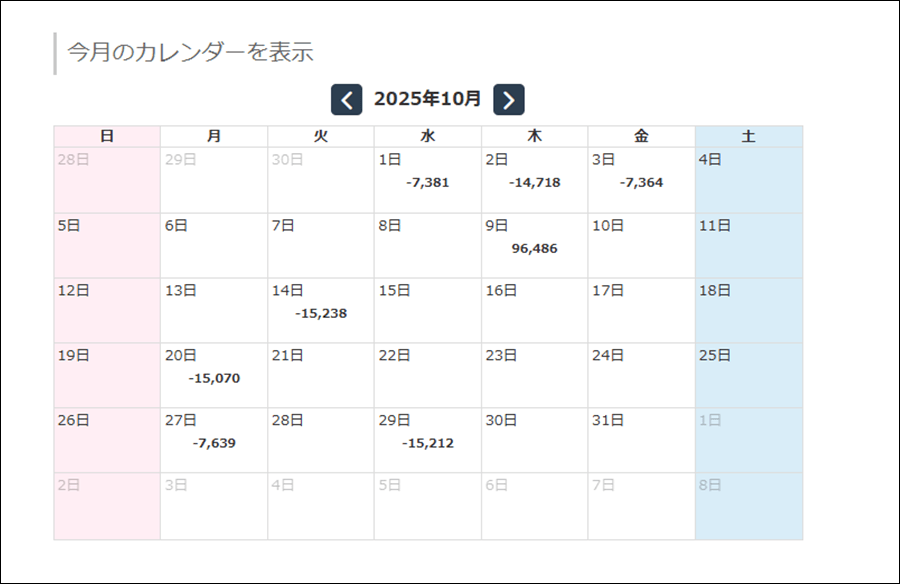Go to the previous month arrow
Screen dimensions: 900x584
coord(346,100)
